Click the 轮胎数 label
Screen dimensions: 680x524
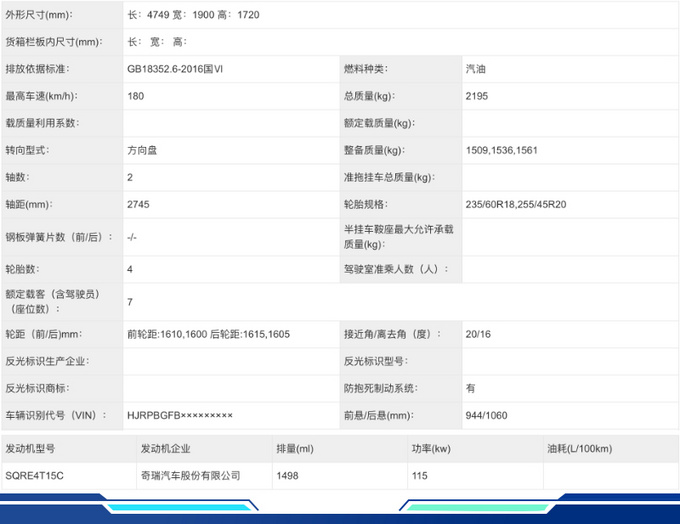click(22, 269)
